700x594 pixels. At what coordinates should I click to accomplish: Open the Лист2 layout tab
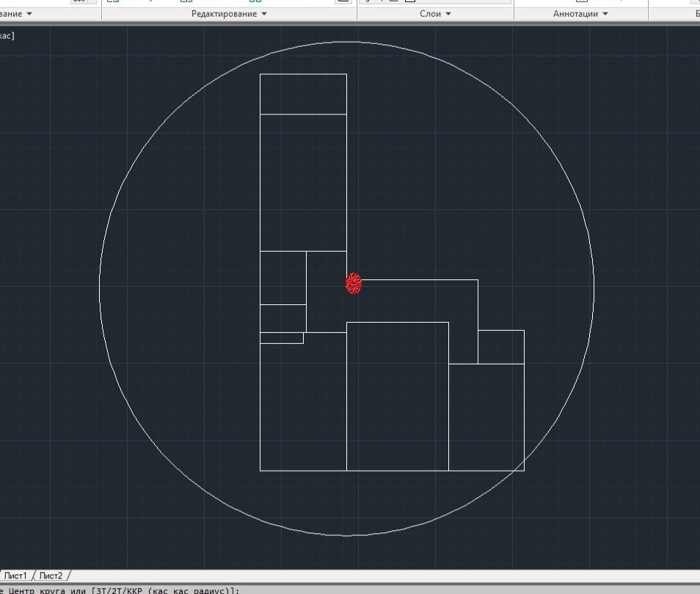[51, 576]
